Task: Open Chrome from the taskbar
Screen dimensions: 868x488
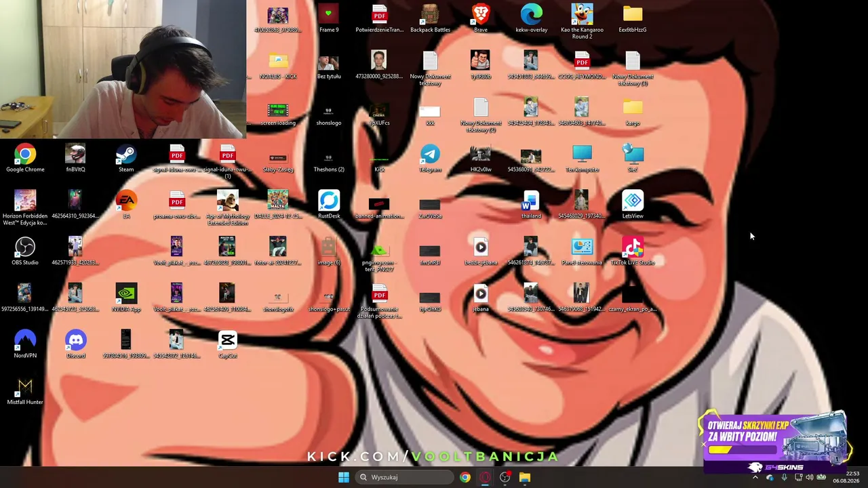Action: pos(465,477)
